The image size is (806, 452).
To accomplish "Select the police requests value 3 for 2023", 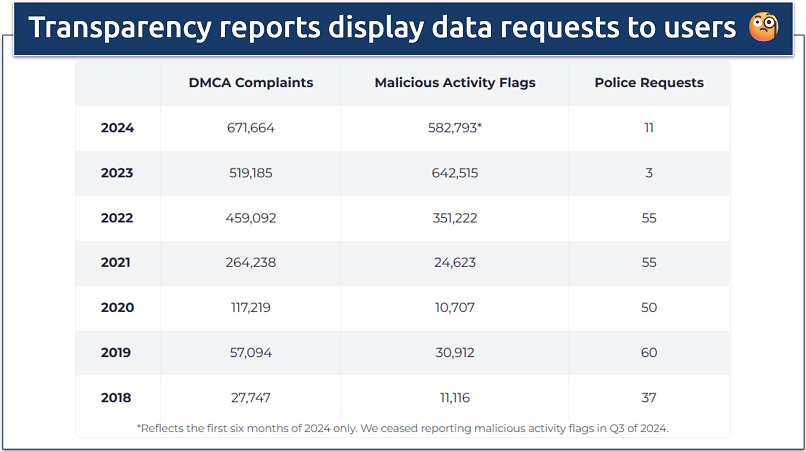I will (x=649, y=173).
